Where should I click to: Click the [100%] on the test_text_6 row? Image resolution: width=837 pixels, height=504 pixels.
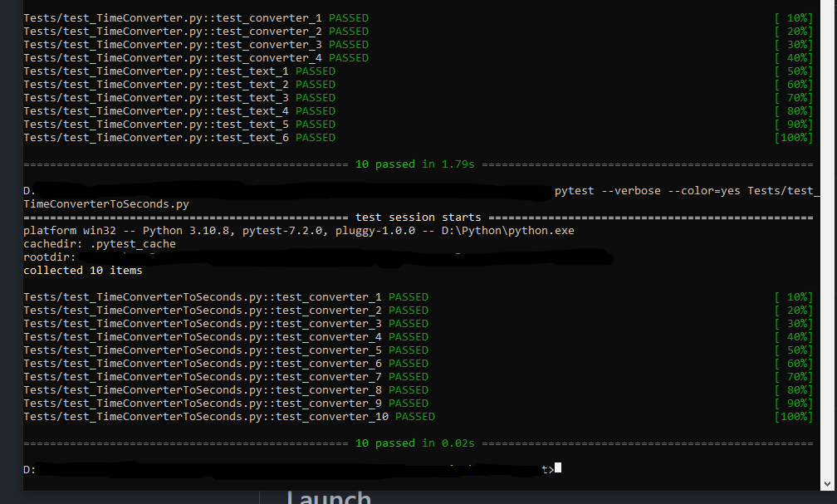(793, 138)
